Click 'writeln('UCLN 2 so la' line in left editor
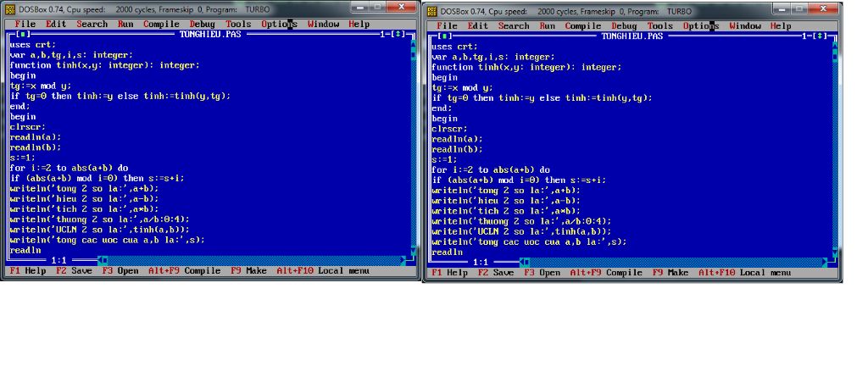The height and width of the screenshot is (377, 868). [100, 230]
